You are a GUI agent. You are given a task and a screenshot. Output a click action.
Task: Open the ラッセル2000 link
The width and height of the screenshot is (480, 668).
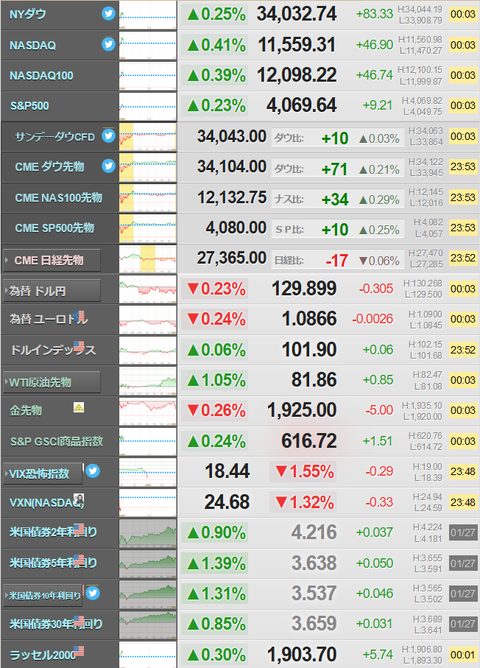42,654
